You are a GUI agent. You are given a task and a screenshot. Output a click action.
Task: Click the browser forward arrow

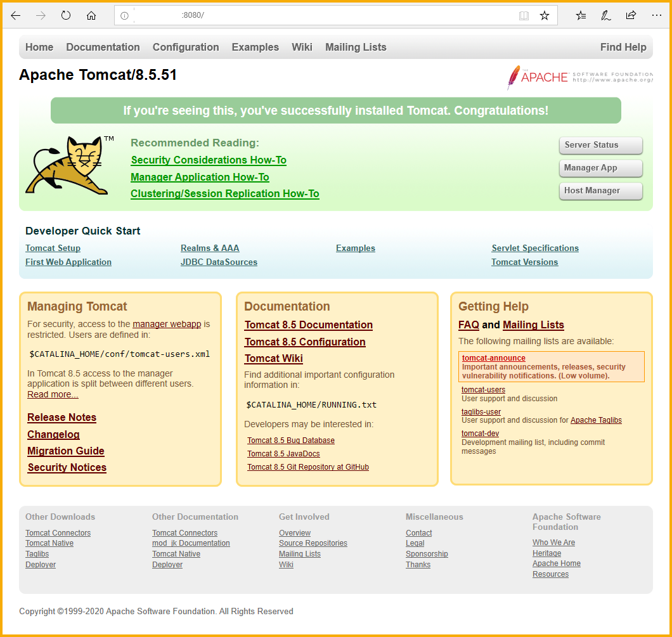point(41,16)
